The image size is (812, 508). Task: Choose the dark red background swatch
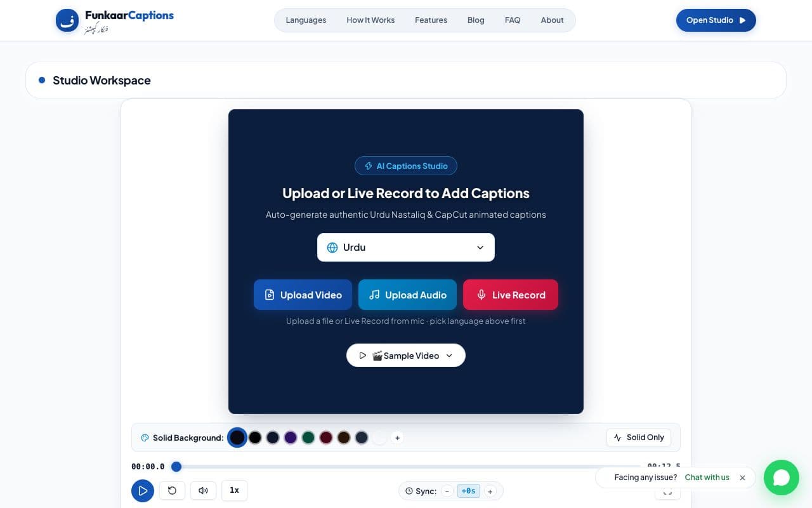[326, 438]
